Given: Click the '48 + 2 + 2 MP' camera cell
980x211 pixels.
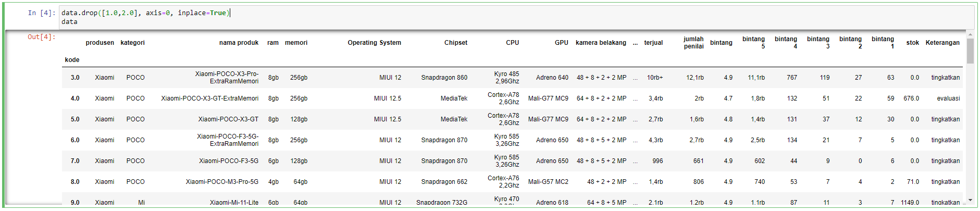Looking at the screenshot, I should click(x=607, y=182).
